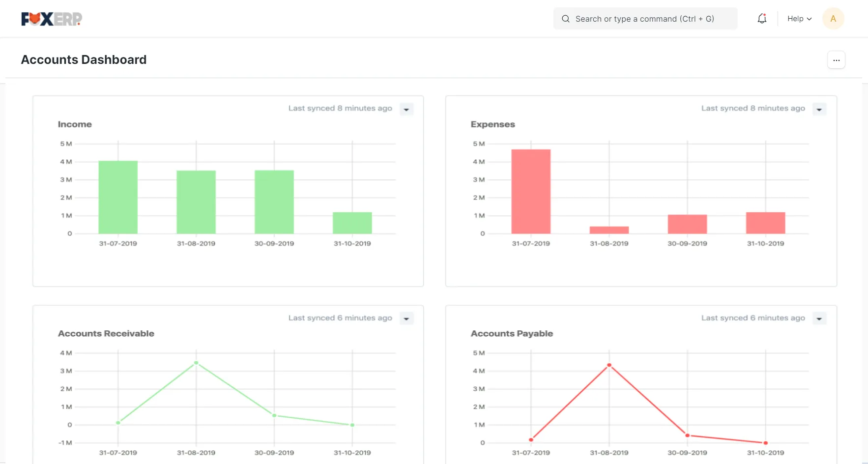
Task: Open the notifications bell
Action: (762, 19)
